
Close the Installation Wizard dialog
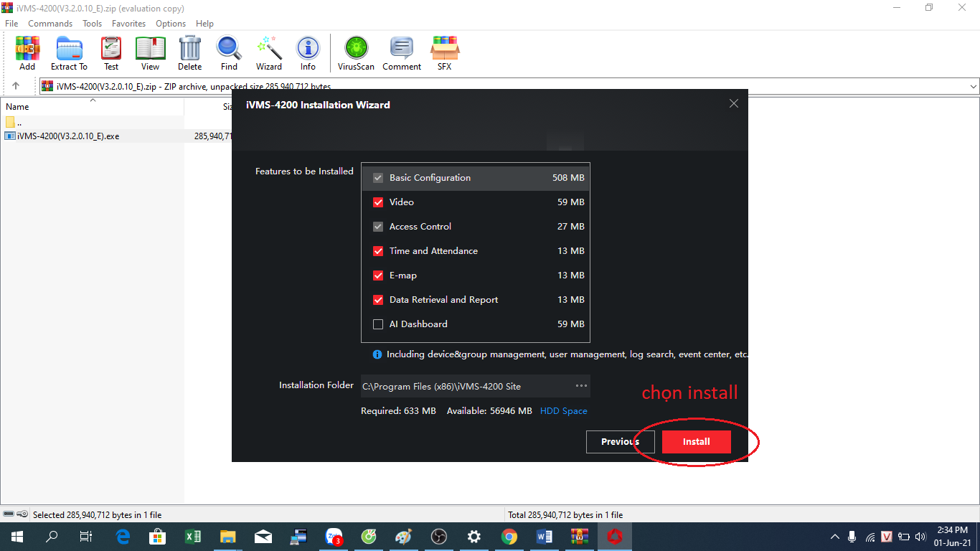coord(734,103)
